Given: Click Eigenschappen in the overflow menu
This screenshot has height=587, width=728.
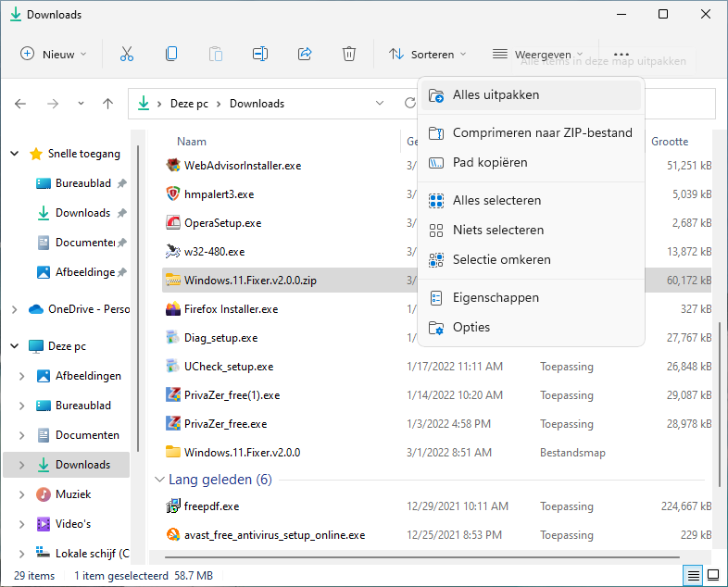Looking at the screenshot, I should [496, 297].
